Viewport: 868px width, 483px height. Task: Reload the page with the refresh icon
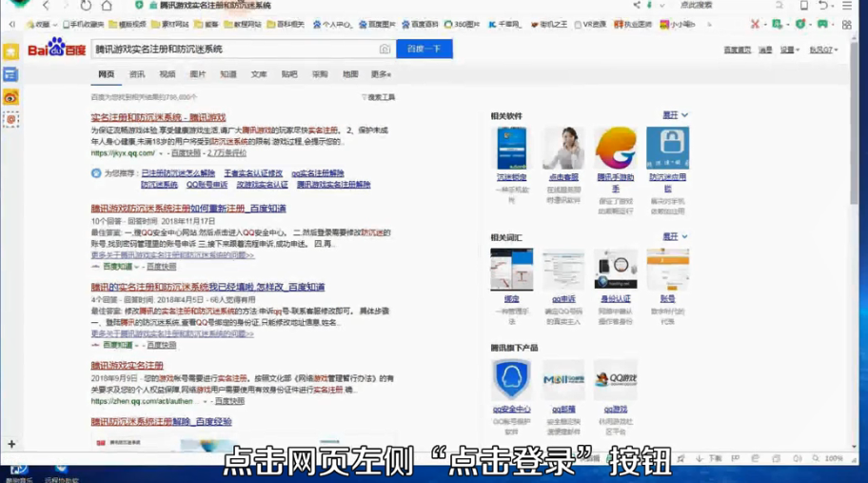click(x=86, y=6)
